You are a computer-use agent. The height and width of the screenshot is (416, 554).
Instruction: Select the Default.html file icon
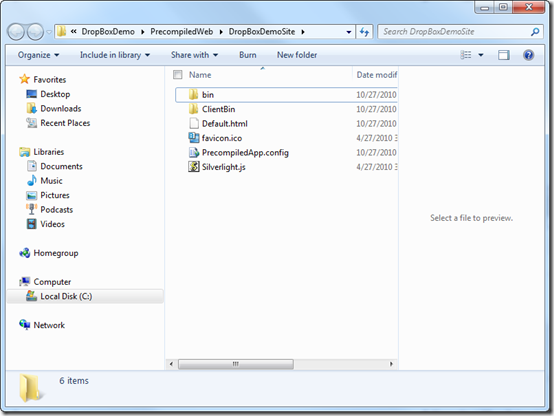click(194, 123)
